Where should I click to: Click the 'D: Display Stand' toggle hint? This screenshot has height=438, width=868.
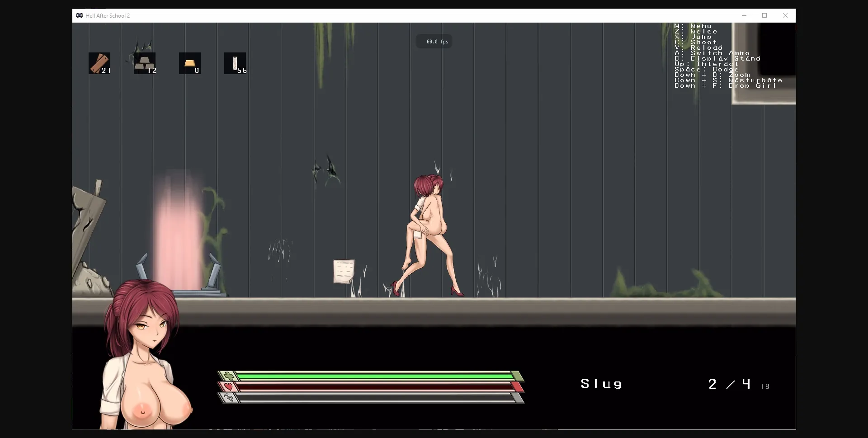(717, 58)
